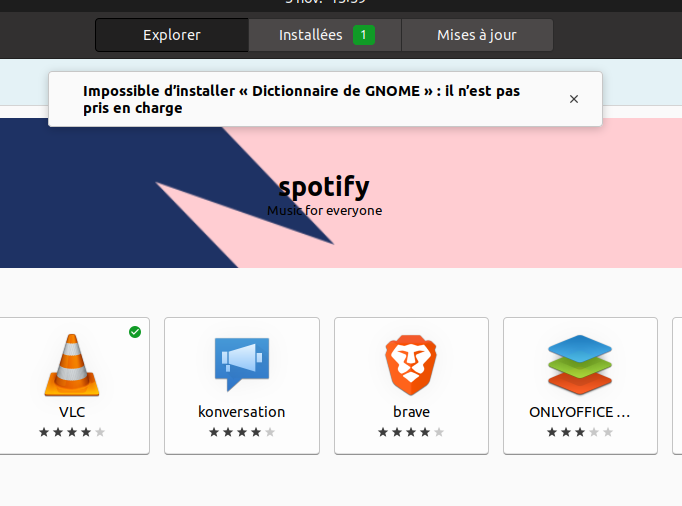682x506 pixels.
Task: Switch to the Explorer tab
Action: pyautogui.click(x=172, y=35)
